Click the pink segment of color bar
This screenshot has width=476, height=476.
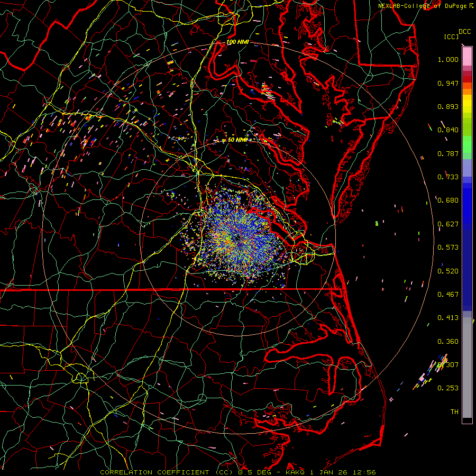467,57
